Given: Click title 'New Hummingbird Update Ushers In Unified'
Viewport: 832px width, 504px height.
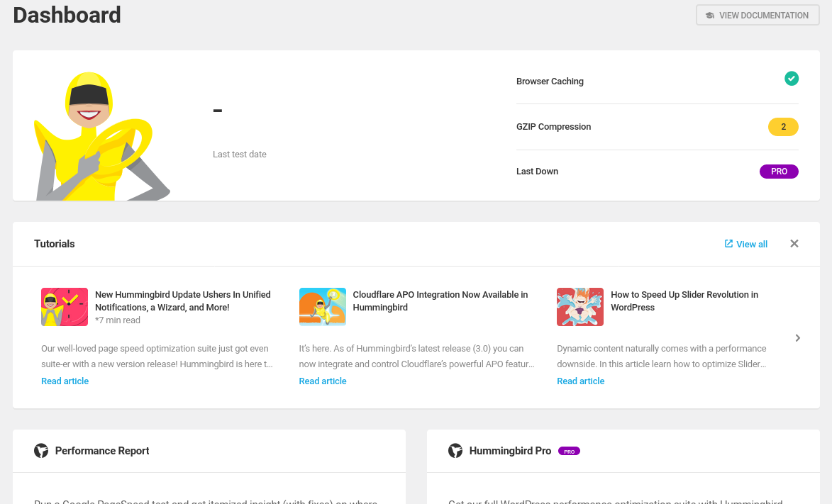Looking at the screenshot, I should click(x=182, y=301).
